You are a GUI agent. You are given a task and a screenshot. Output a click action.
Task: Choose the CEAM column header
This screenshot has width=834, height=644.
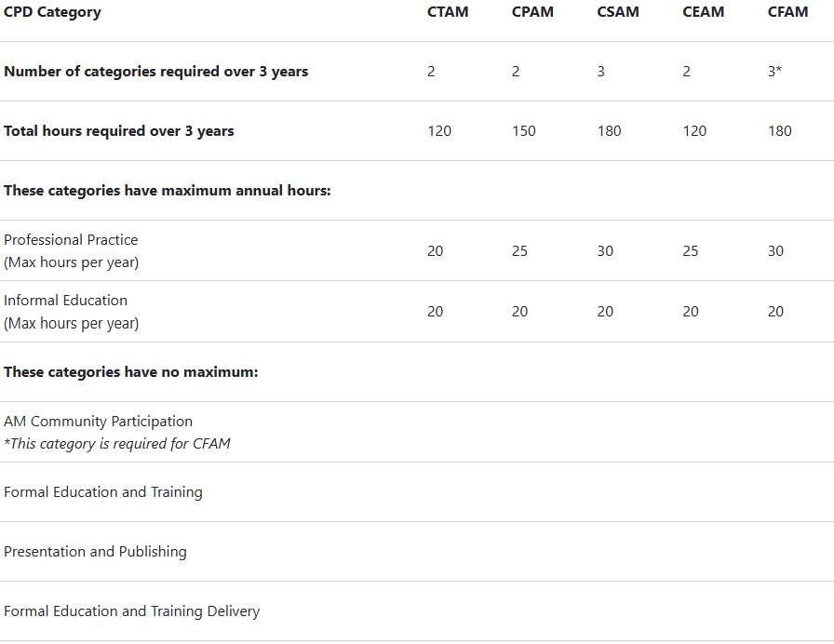pos(703,12)
